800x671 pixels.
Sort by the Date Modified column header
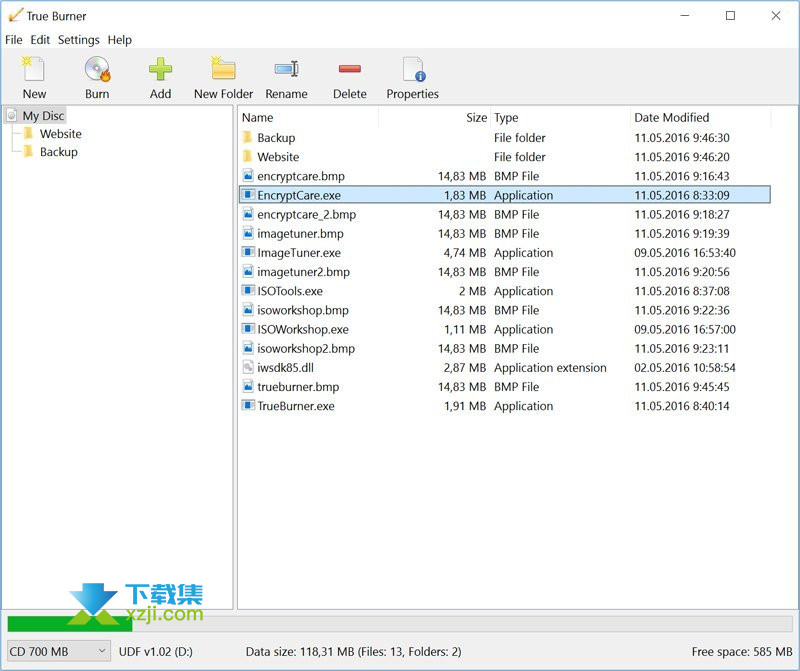click(x=701, y=117)
